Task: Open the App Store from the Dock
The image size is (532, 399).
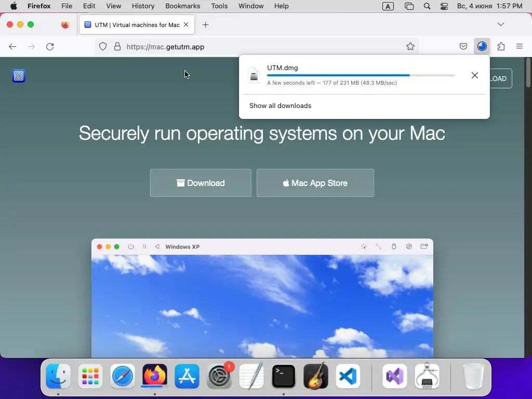Action: 187,376
